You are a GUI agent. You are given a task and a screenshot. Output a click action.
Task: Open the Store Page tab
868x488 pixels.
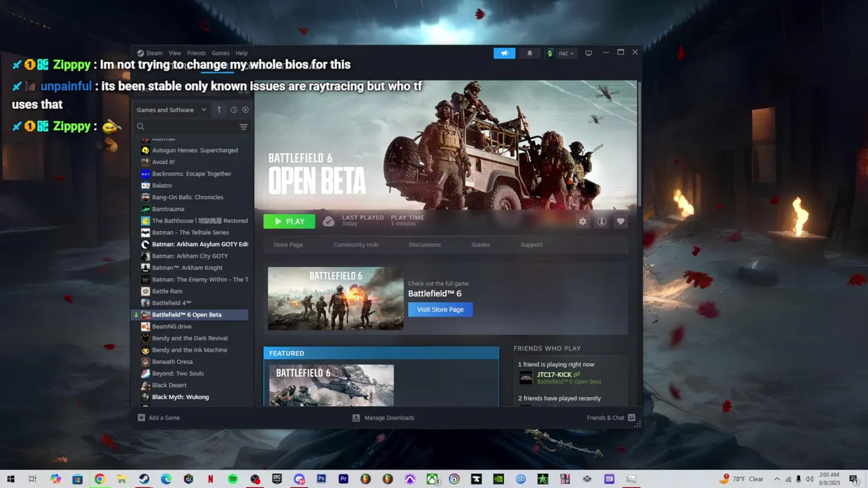point(288,245)
